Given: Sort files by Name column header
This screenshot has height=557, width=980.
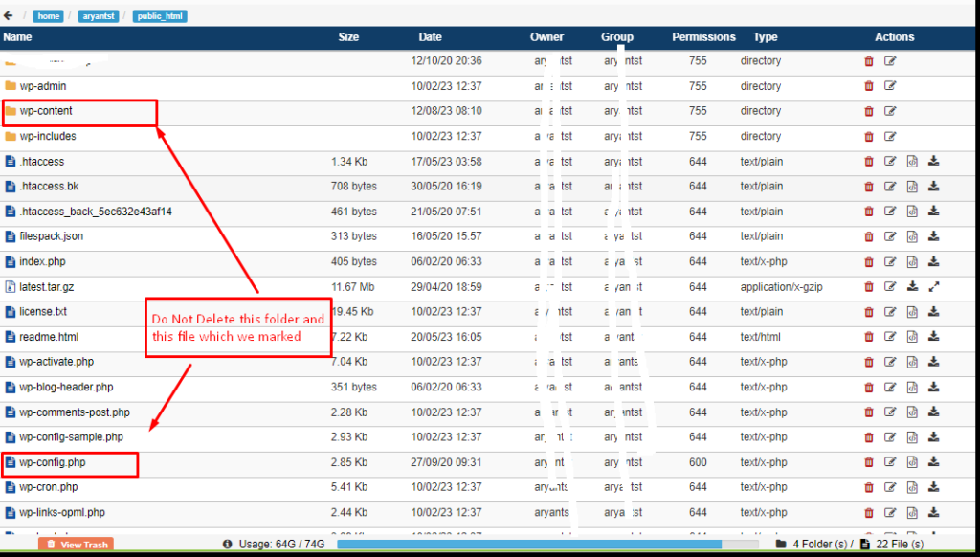Looking at the screenshot, I should (x=17, y=37).
